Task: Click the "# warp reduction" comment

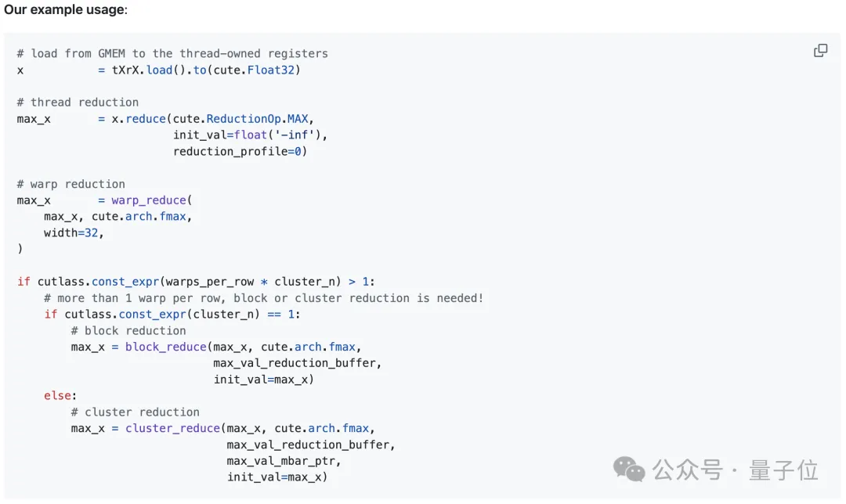Action: point(70,184)
